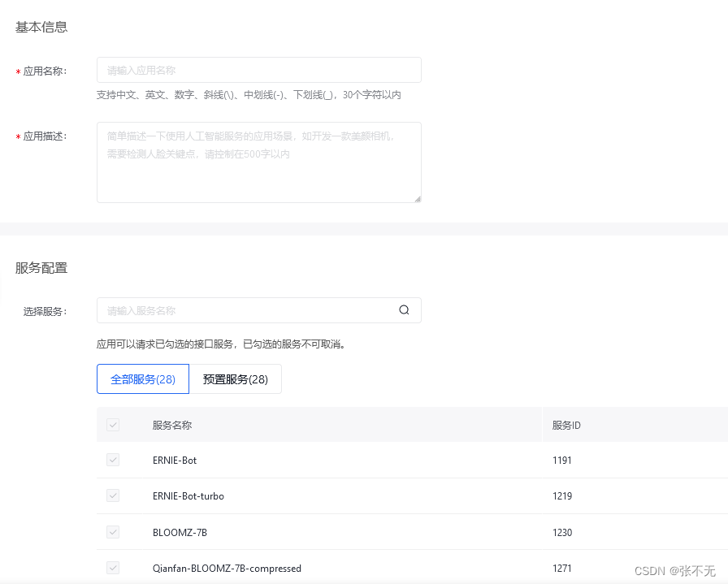The image size is (728, 584).
Task: Select the BLOOMZ-7B service name
Action: coord(180,532)
